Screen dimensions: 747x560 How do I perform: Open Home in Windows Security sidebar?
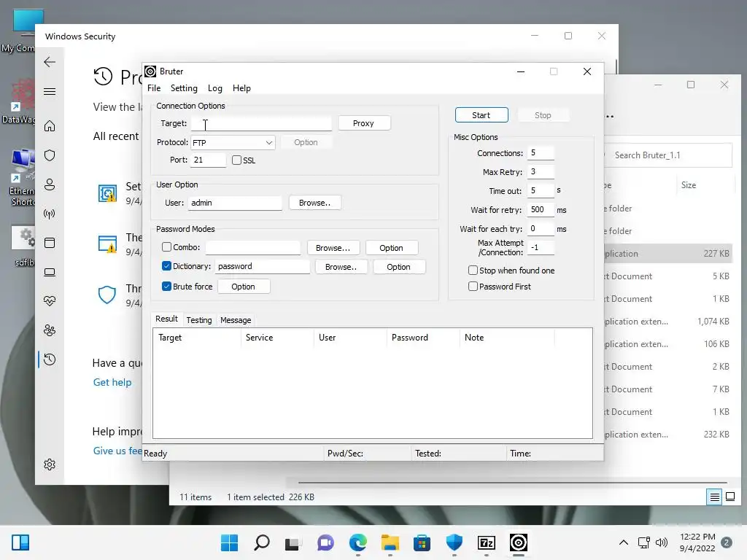click(50, 126)
